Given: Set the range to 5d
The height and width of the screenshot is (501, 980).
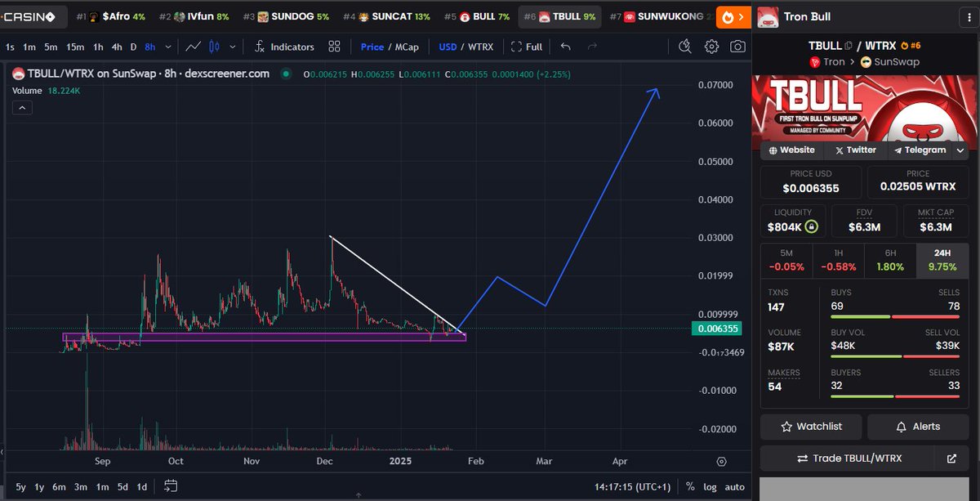Looking at the screenshot, I should [x=122, y=486].
